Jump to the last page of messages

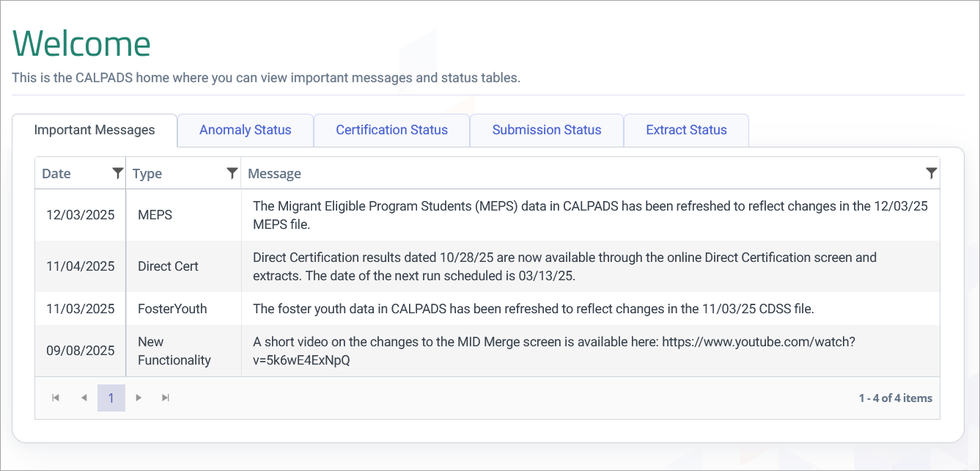pyautogui.click(x=166, y=397)
